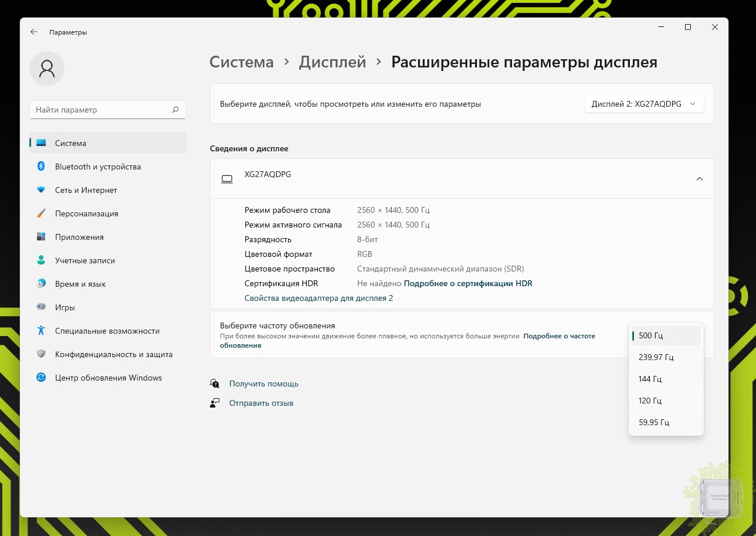Open Свойства видеоадаптера для дисплея 2
The height and width of the screenshot is (536, 756).
tap(318, 298)
